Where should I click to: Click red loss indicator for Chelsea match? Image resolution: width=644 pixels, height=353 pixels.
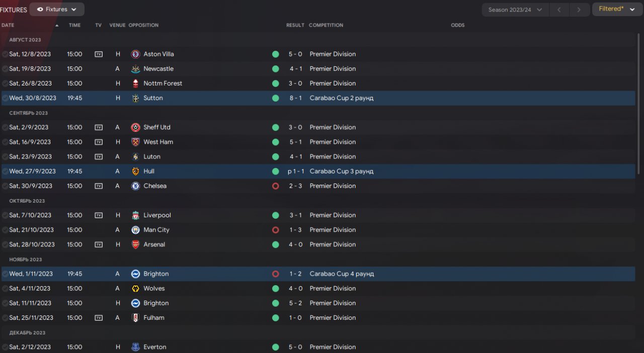(x=275, y=186)
